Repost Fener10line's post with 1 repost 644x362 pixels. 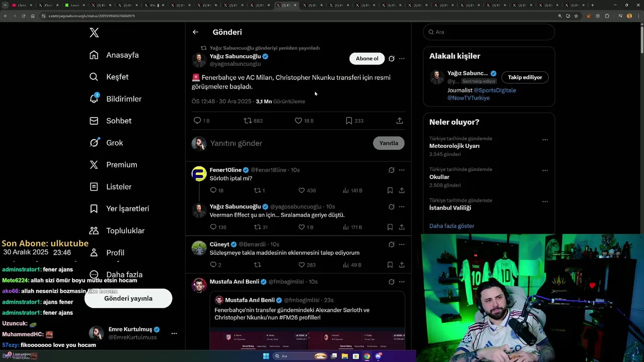[257, 191]
